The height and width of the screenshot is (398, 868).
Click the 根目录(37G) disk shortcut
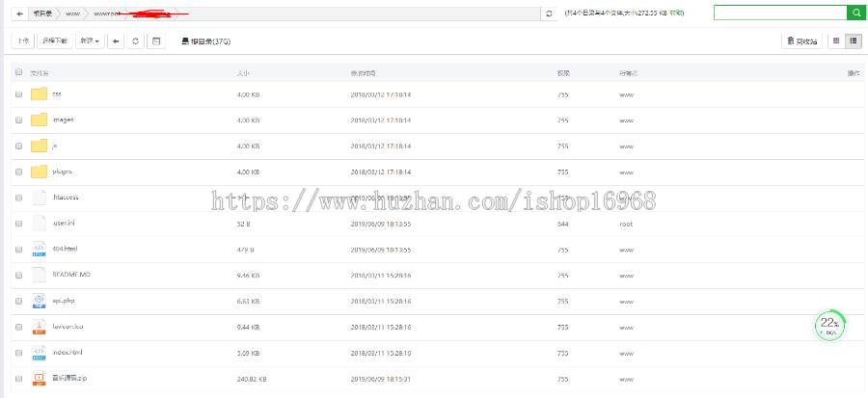[x=206, y=41]
